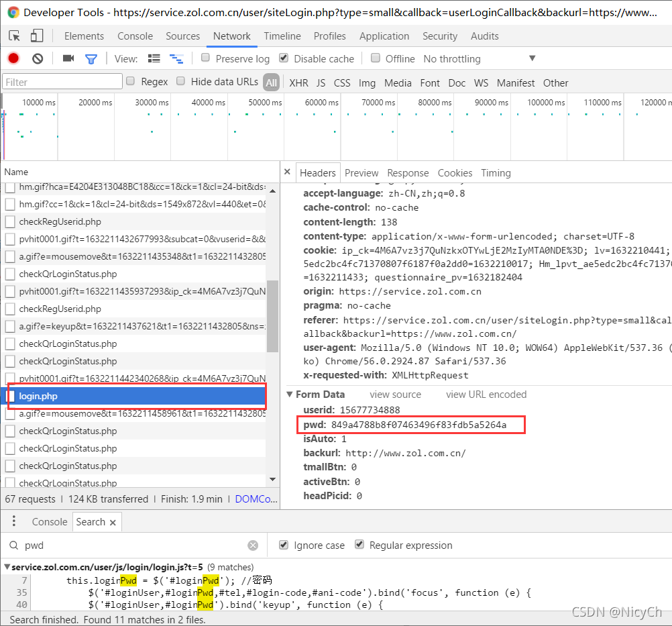672x626 pixels.
Task: Click the request list scroll-up arrow
Action: 272,191
